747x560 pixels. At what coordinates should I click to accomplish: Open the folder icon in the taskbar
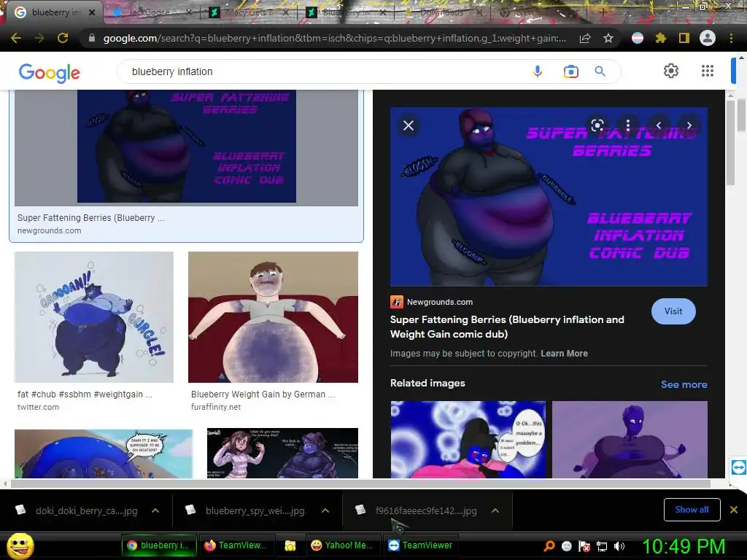pyautogui.click(x=290, y=545)
